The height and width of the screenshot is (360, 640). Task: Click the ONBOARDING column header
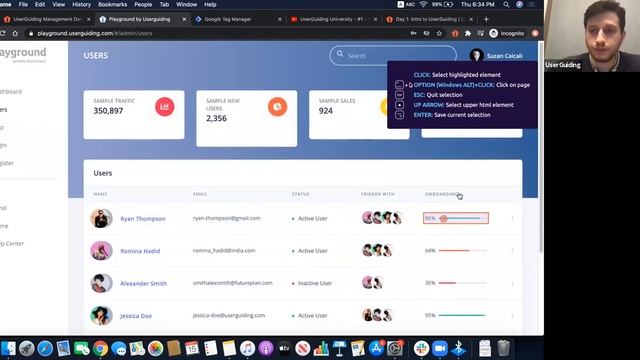pos(442,194)
